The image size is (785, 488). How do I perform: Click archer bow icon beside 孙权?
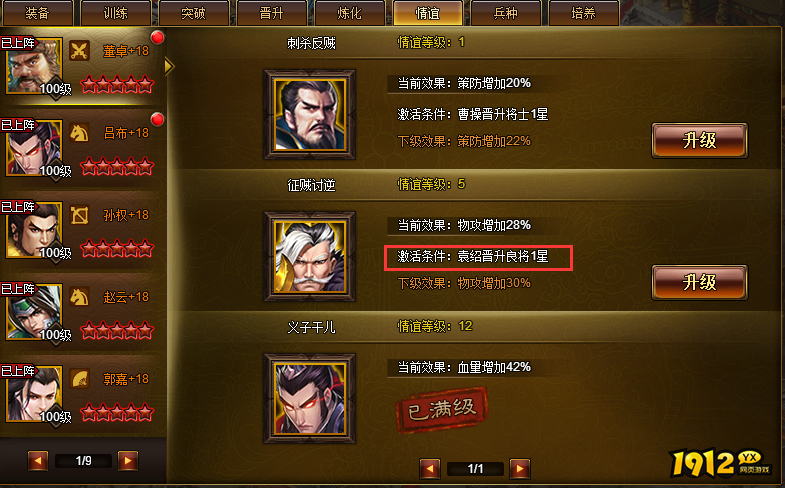click(79, 215)
